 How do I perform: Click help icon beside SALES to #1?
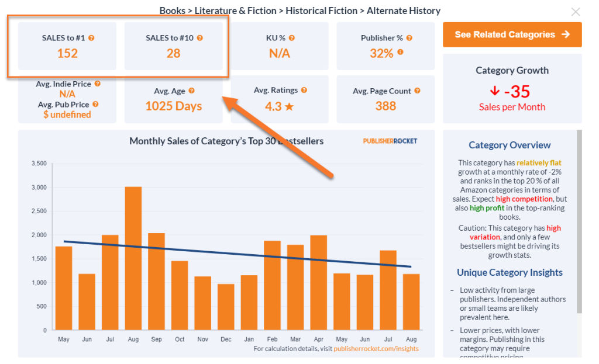pos(91,38)
